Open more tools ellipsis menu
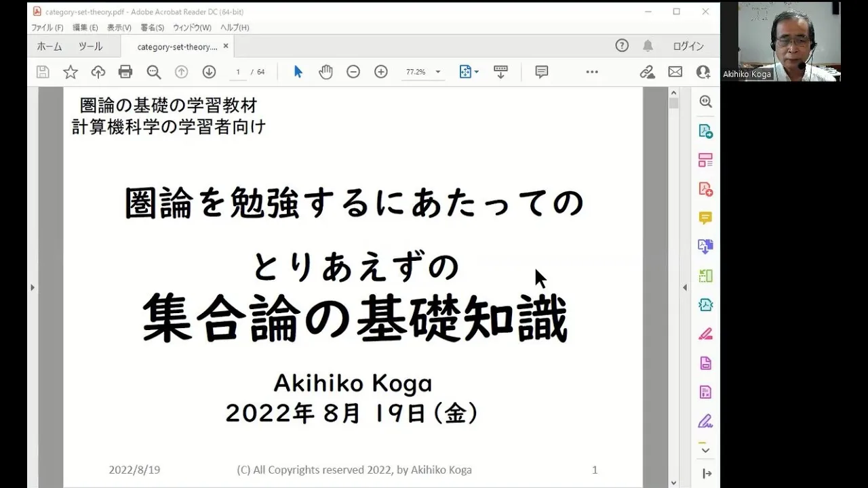Viewport: 868px width, 488px height. coord(592,72)
